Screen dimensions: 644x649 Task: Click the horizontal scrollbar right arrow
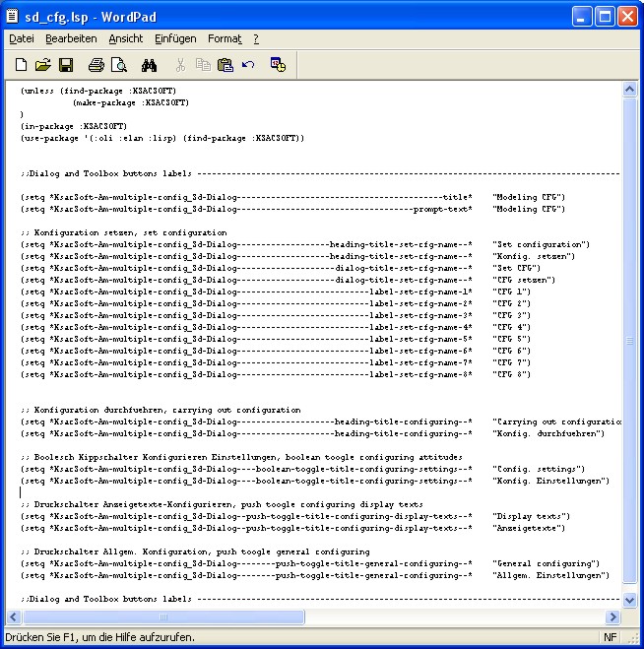pos(612,617)
